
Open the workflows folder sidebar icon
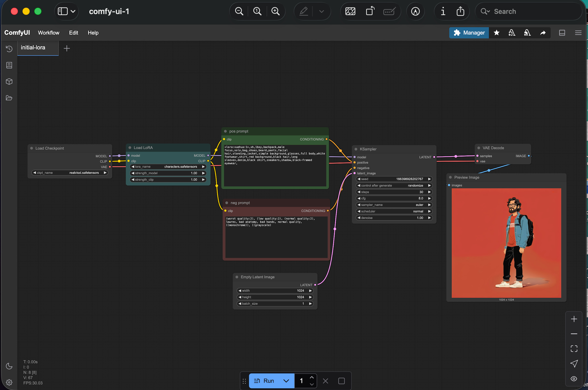(9, 98)
